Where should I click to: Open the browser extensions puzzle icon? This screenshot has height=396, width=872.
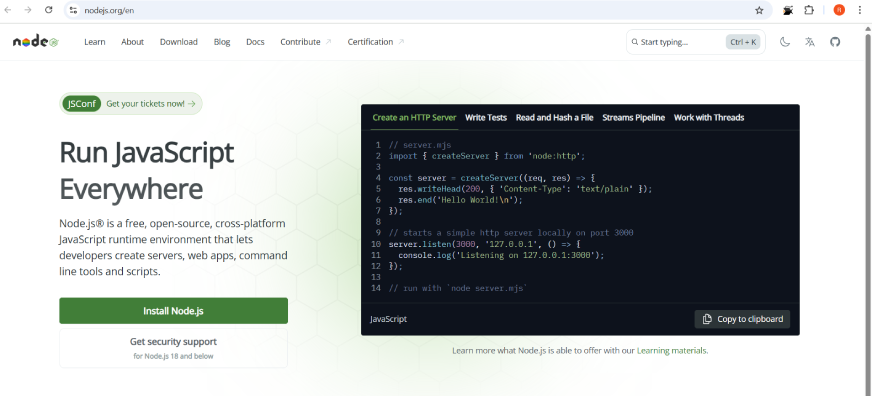809,10
